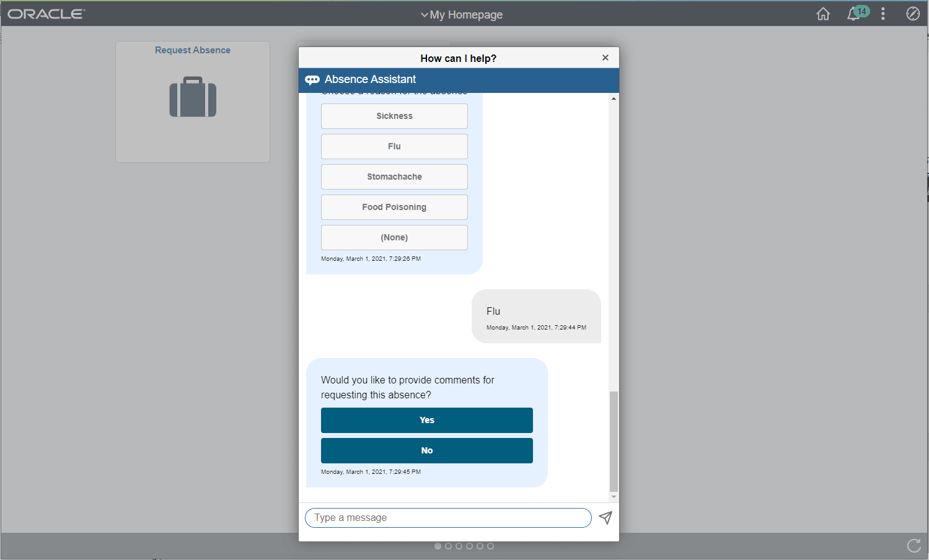Screen dimensions: 929x560
Task: Select Sickness as the absence reason
Action: click(x=394, y=116)
